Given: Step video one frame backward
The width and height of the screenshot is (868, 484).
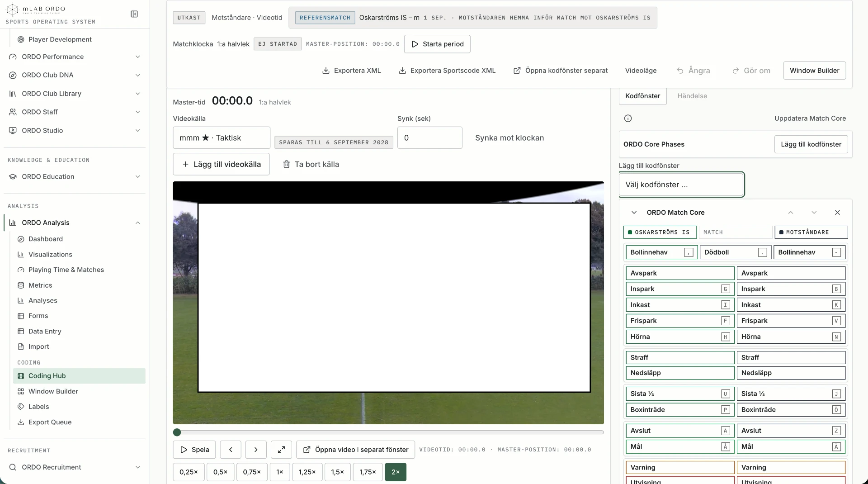Looking at the screenshot, I should [231, 450].
